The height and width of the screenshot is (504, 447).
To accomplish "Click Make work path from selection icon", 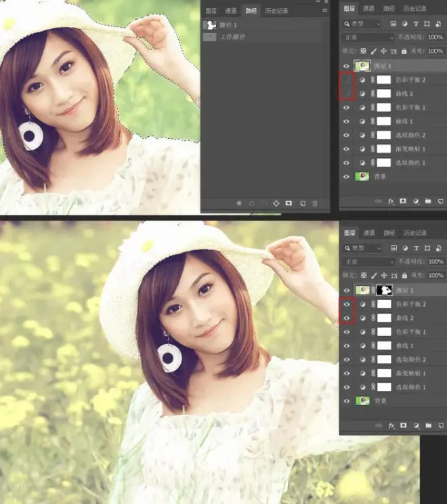I will click(276, 203).
